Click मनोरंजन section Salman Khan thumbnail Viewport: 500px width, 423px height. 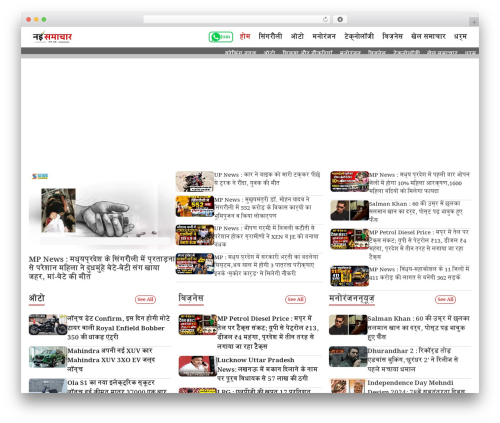[x=348, y=325]
